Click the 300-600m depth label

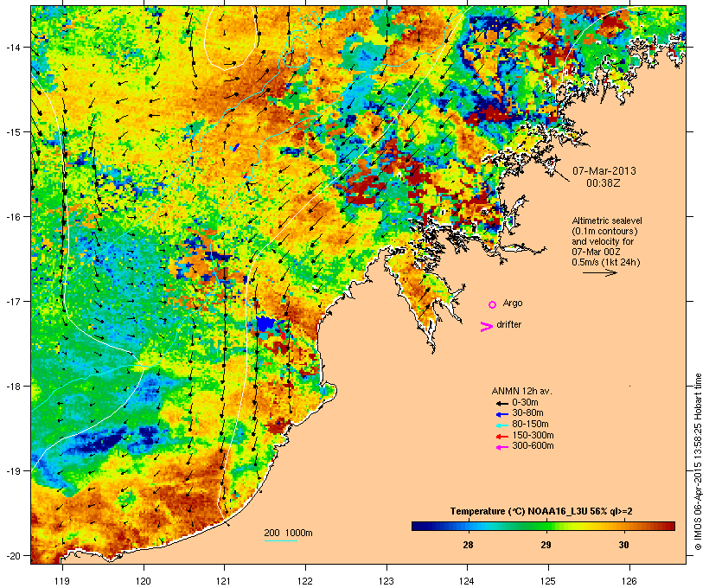click(x=533, y=446)
